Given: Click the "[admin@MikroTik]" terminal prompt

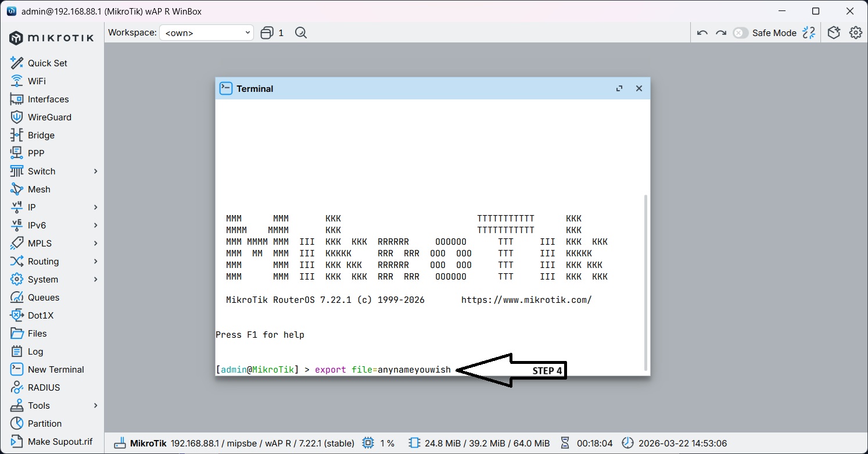Looking at the screenshot, I should (257, 370).
